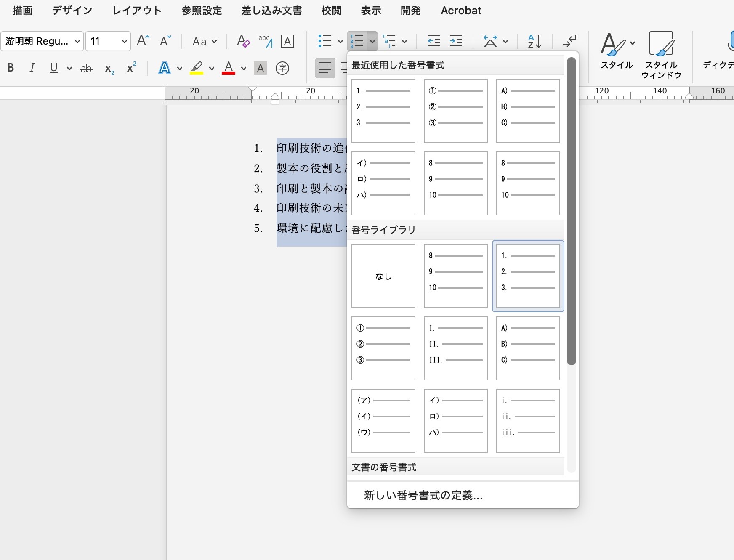Apply the red font color

(x=229, y=68)
